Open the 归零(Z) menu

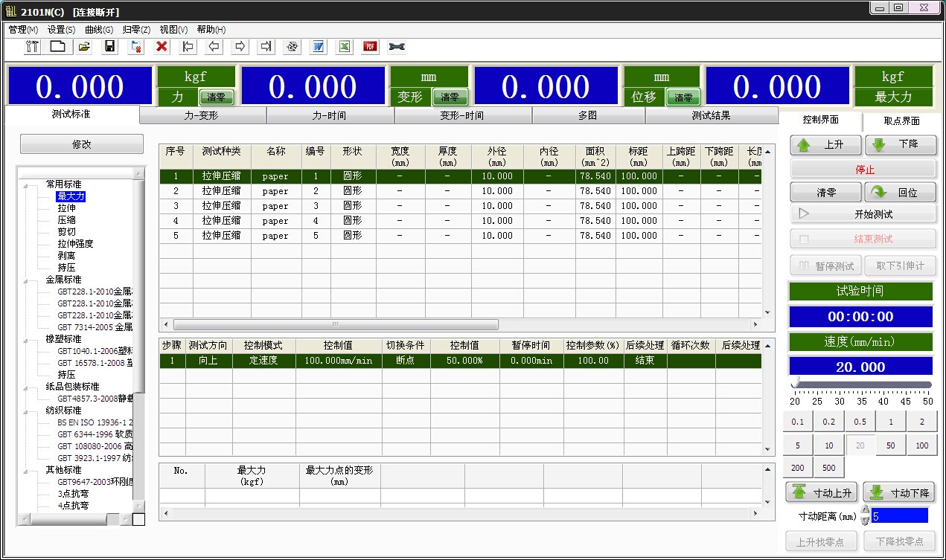(x=136, y=30)
